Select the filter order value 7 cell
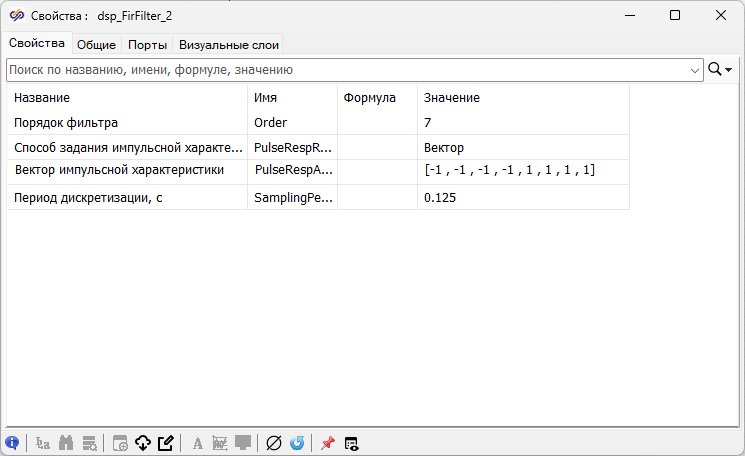 522,122
